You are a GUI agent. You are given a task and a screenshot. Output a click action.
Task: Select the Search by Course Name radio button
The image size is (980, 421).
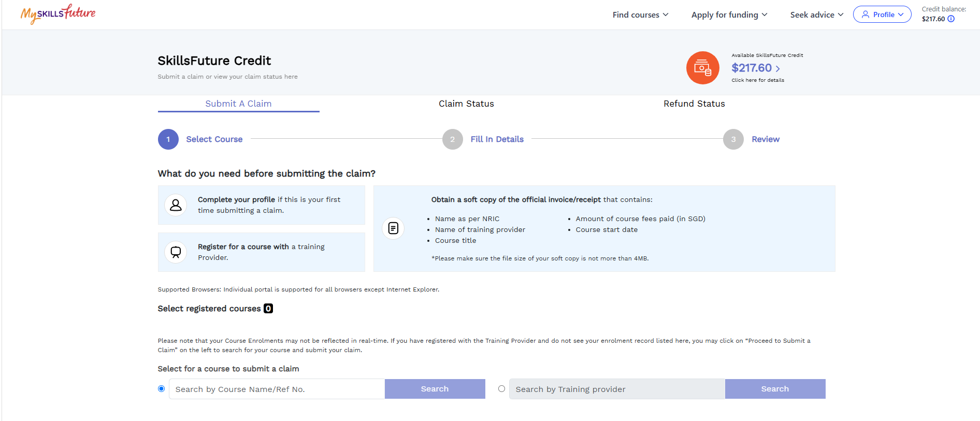tap(162, 389)
